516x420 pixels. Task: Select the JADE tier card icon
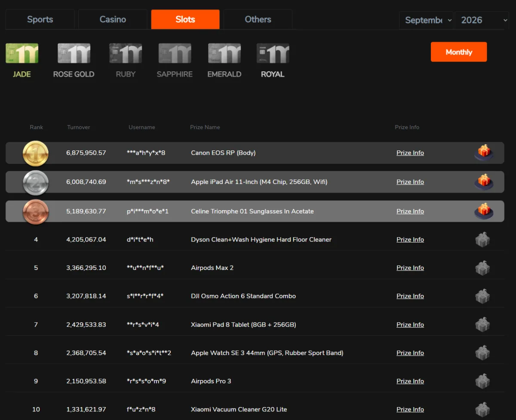[x=22, y=53]
